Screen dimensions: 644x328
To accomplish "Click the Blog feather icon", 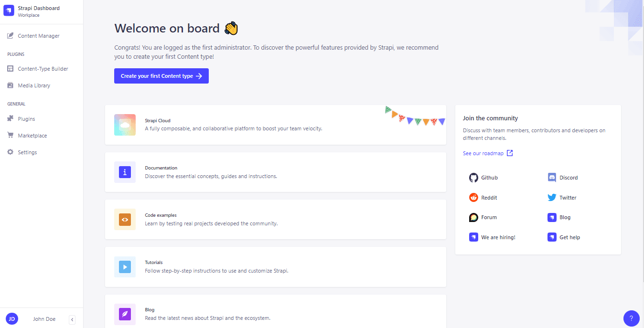I will (125, 314).
